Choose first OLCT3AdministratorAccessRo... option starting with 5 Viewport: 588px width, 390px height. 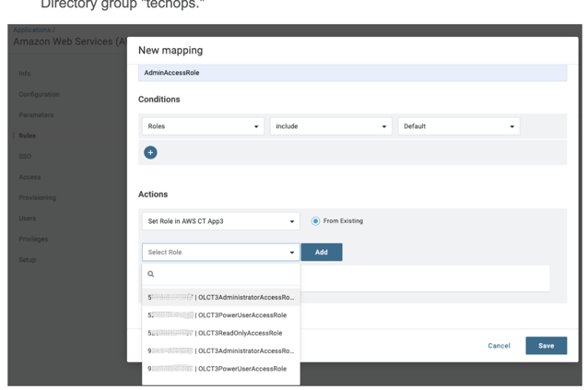(221, 298)
